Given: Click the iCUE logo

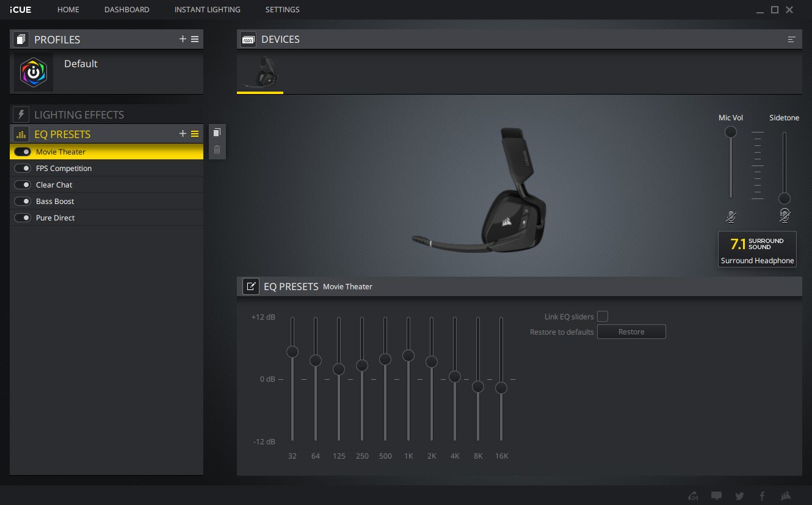Looking at the screenshot, I should (21, 10).
